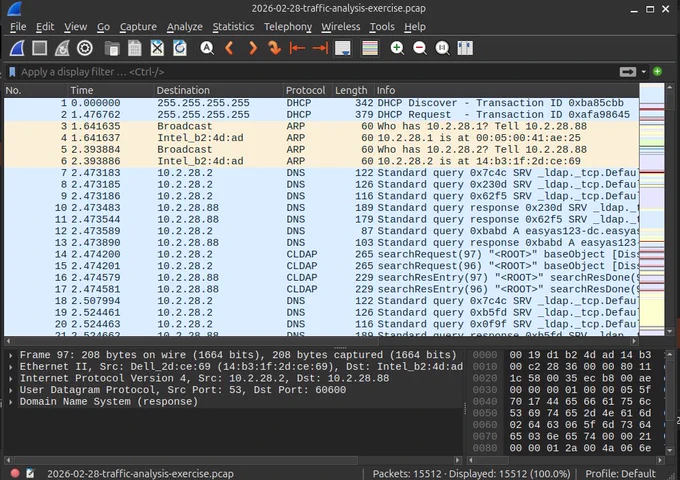Sort by the Protocol column header

coord(308,90)
